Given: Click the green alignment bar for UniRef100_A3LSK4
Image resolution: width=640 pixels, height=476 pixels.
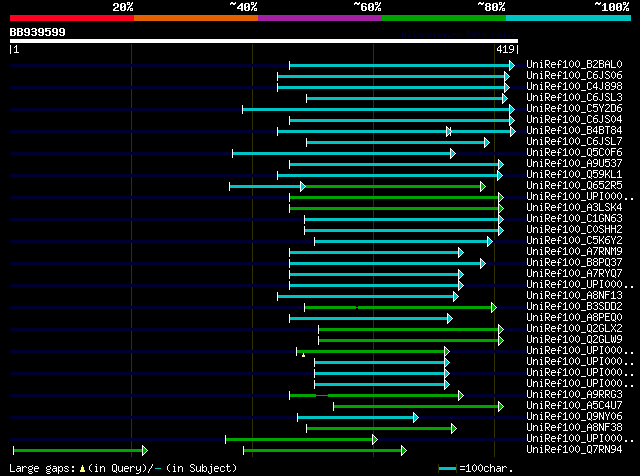Looking at the screenshot, I should (394, 209).
